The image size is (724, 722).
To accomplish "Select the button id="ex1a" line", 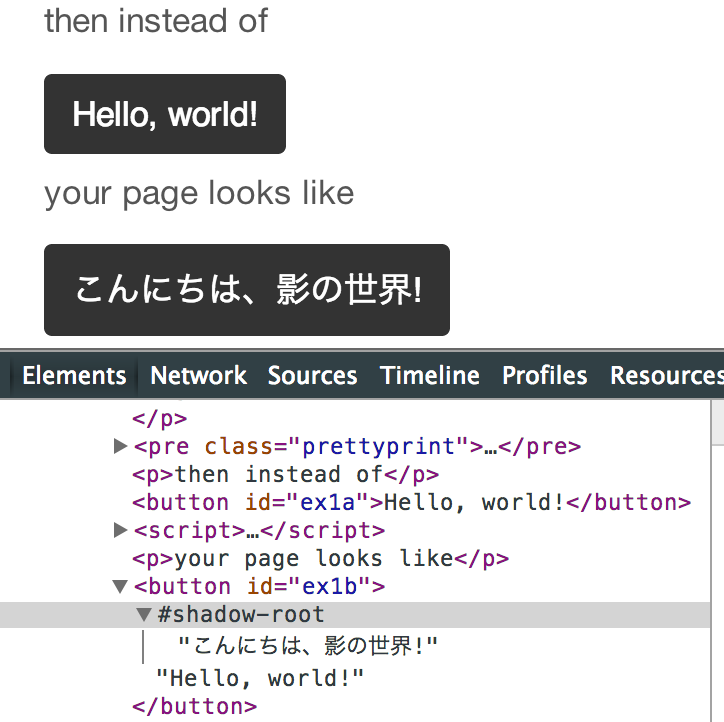I will (x=411, y=502).
